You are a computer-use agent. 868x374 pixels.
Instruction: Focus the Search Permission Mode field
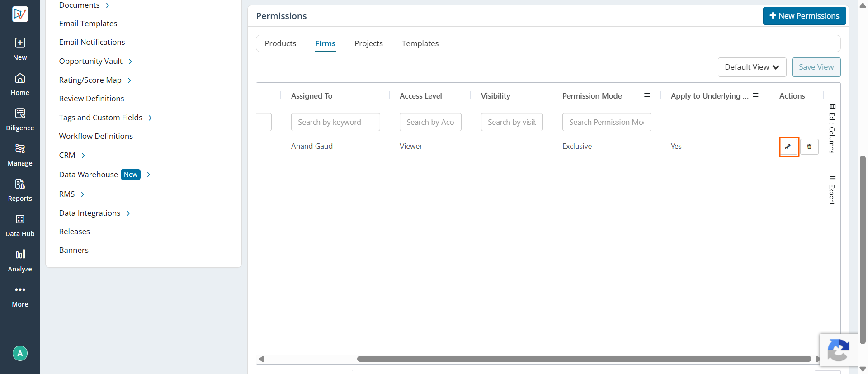tap(607, 122)
